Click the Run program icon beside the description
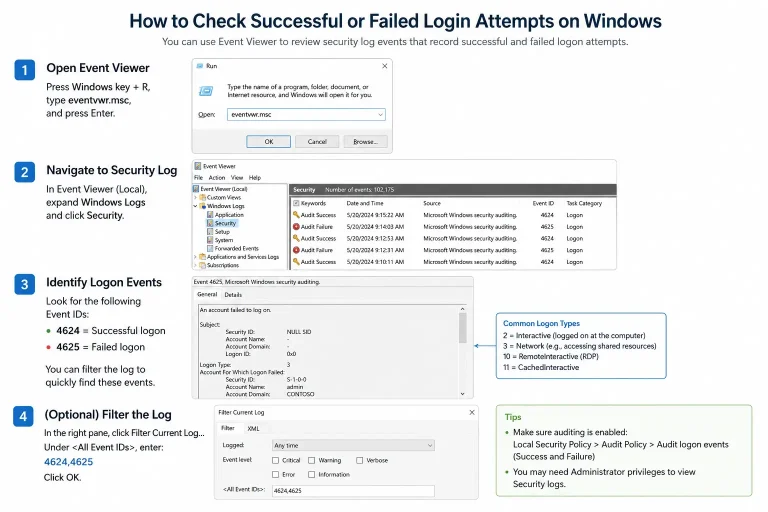The image size is (768, 512). tap(206, 91)
